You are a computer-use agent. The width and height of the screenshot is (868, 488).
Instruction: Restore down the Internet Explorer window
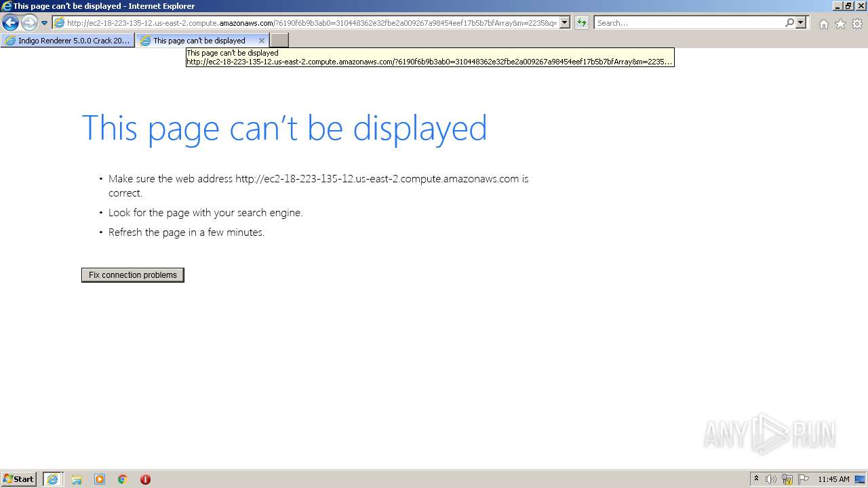pos(848,6)
